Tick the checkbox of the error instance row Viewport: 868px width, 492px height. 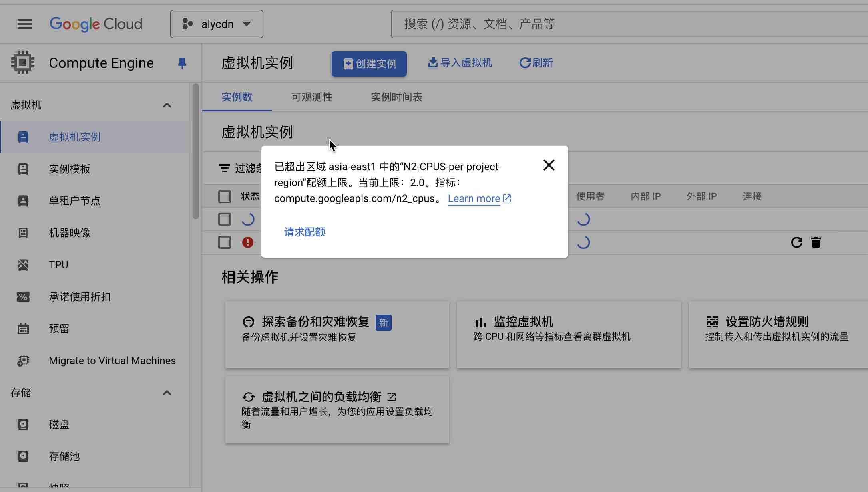click(x=225, y=242)
